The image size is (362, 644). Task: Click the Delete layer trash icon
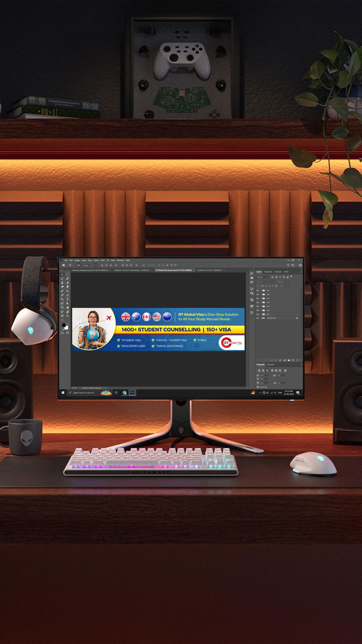pos(297,360)
